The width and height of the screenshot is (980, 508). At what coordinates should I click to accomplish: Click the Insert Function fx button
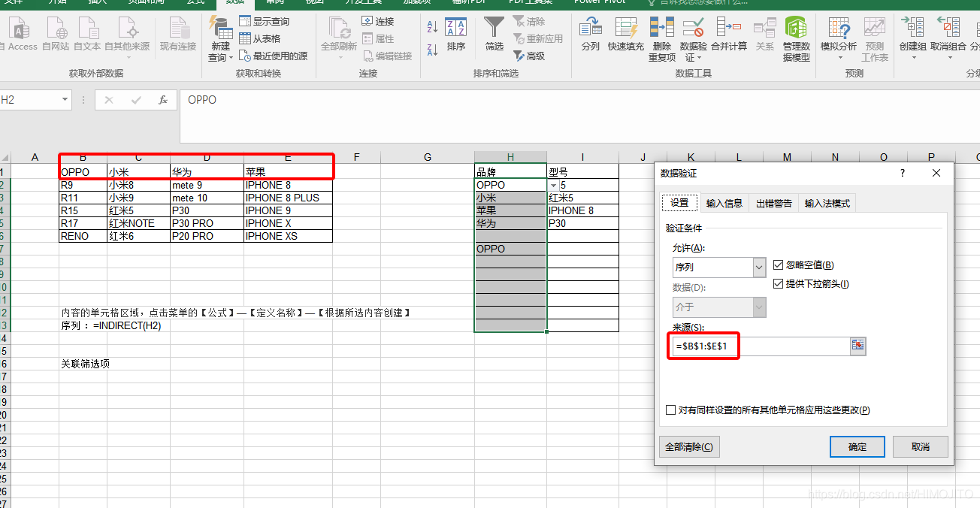click(x=163, y=100)
